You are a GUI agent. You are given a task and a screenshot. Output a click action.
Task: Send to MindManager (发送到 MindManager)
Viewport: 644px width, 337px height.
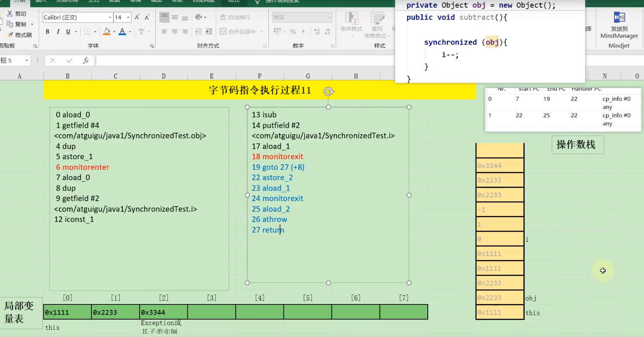tap(619, 25)
